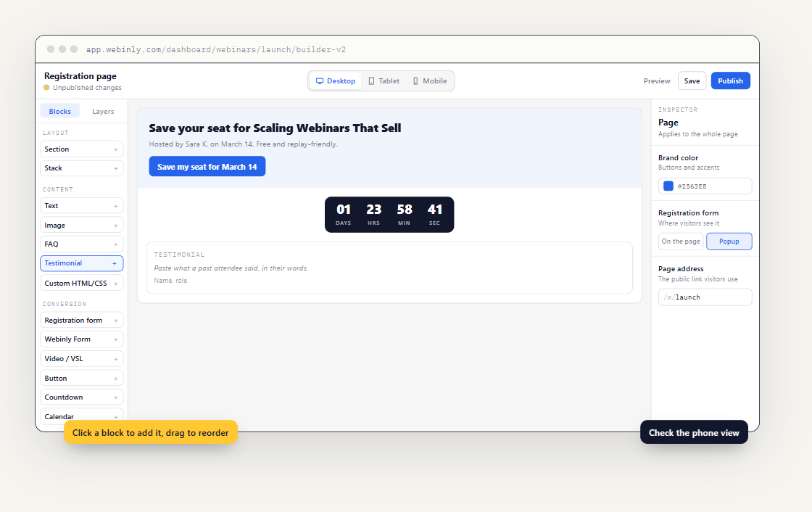
Task: Click the tablet device icon
Action: point(371,81)
